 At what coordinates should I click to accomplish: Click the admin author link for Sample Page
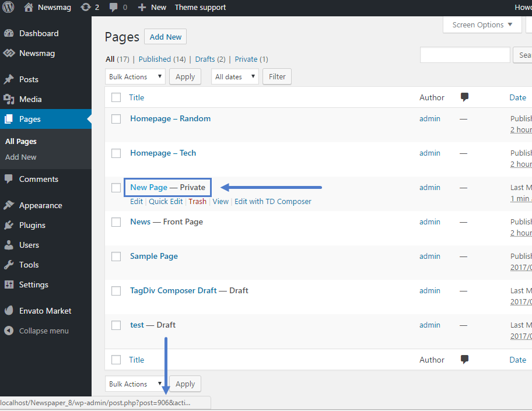(x=429, y=256)
